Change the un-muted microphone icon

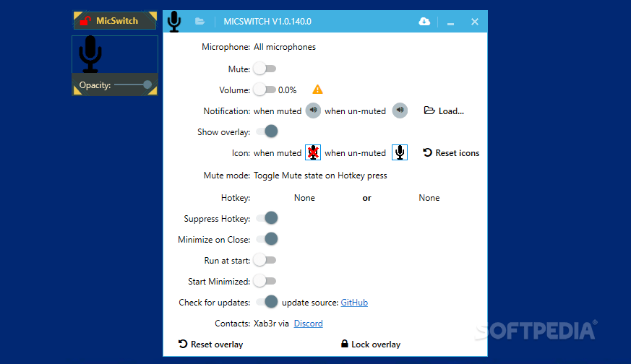tap(400, 152)
